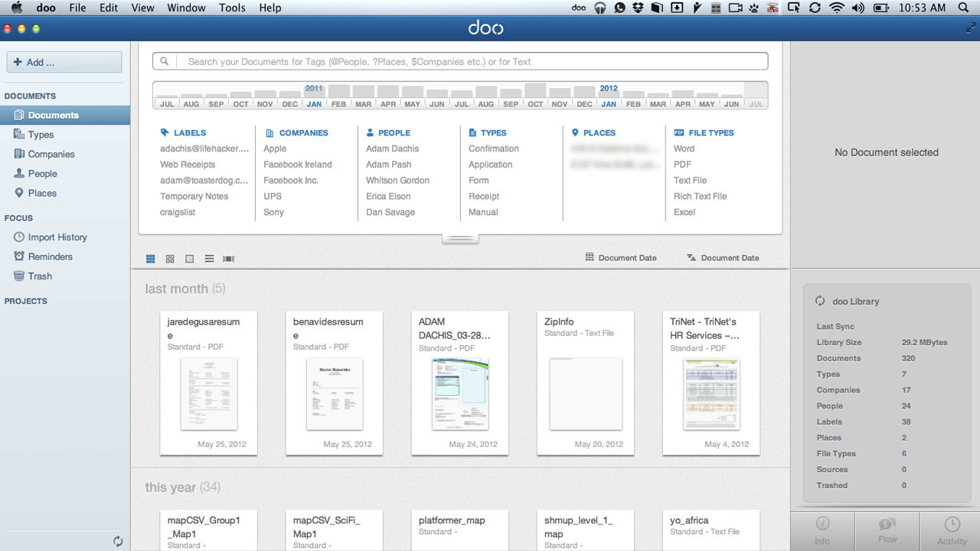This screenshot has width=980, height=551.
Task: Filter by Confirmation type
Action: (x=494, y=148)
